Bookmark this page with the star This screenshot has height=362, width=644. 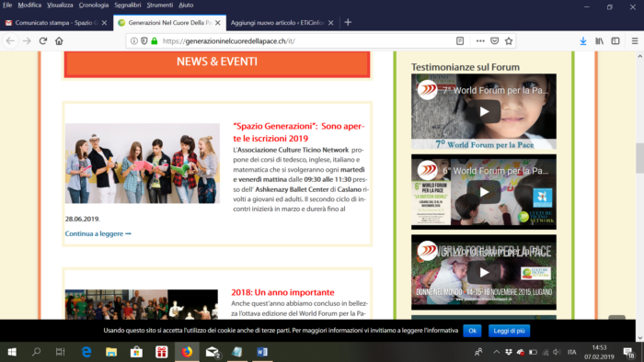(x=509, y=41)
